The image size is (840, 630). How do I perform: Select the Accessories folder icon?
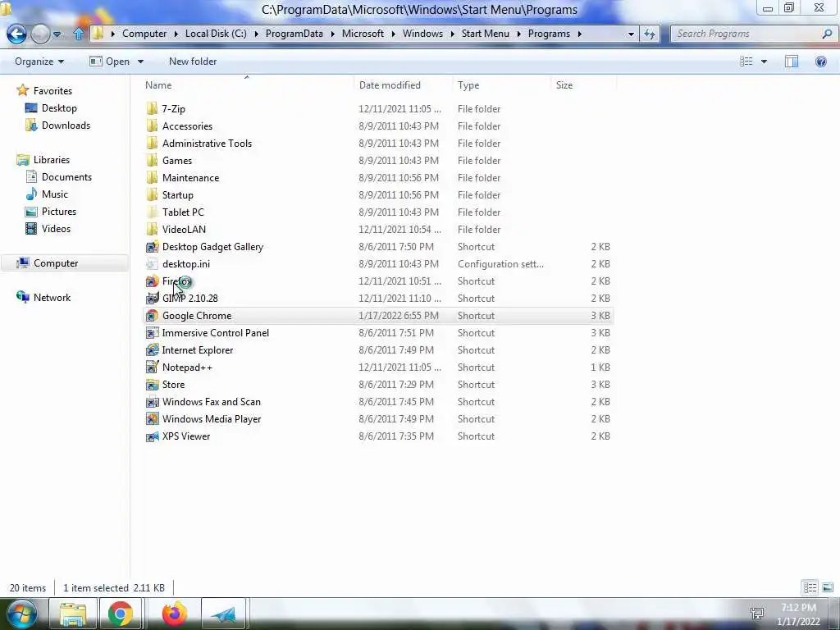[152, 126]
